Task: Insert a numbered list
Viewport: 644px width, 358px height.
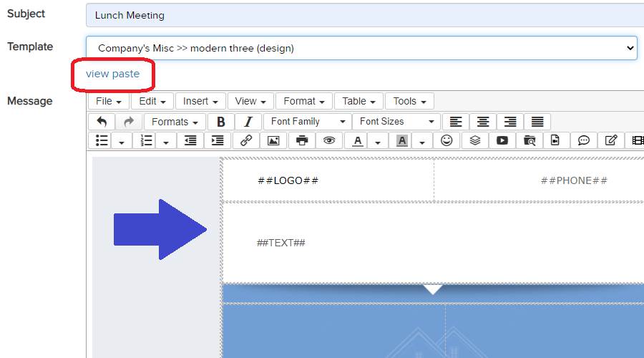Action: point(146,140)
